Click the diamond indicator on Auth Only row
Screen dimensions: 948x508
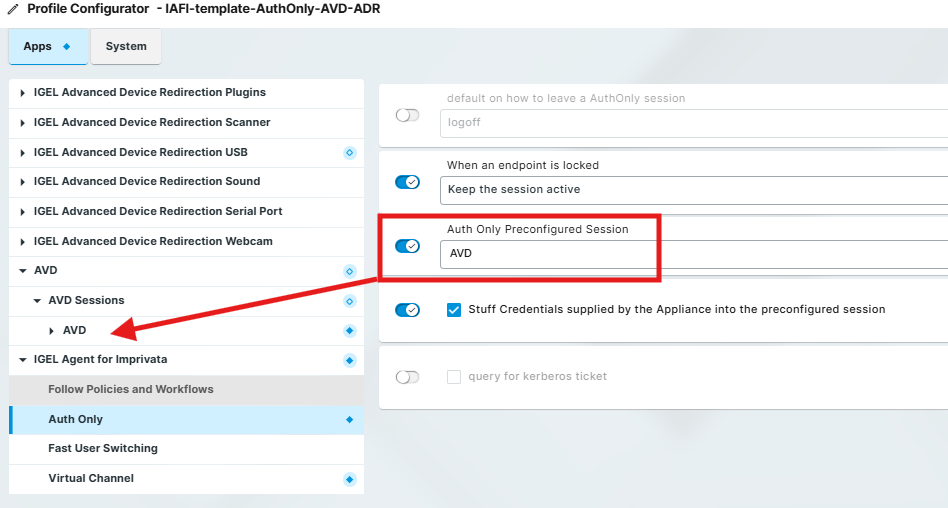(x=349, y=419)
